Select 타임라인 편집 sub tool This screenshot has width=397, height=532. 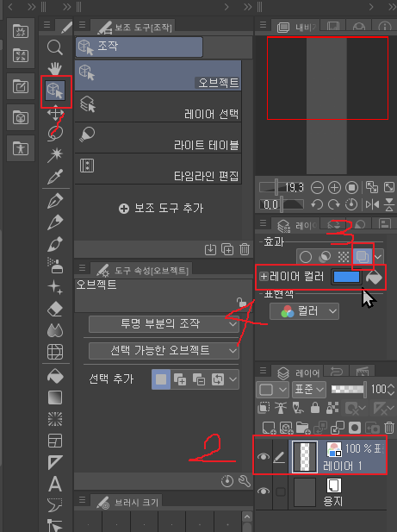click(x=158, y=169)
